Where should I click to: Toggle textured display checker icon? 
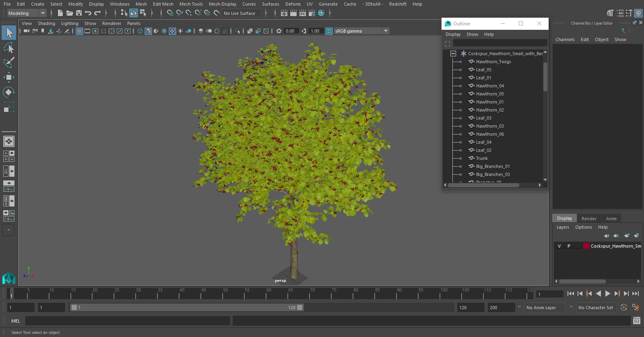pos(172,31)
